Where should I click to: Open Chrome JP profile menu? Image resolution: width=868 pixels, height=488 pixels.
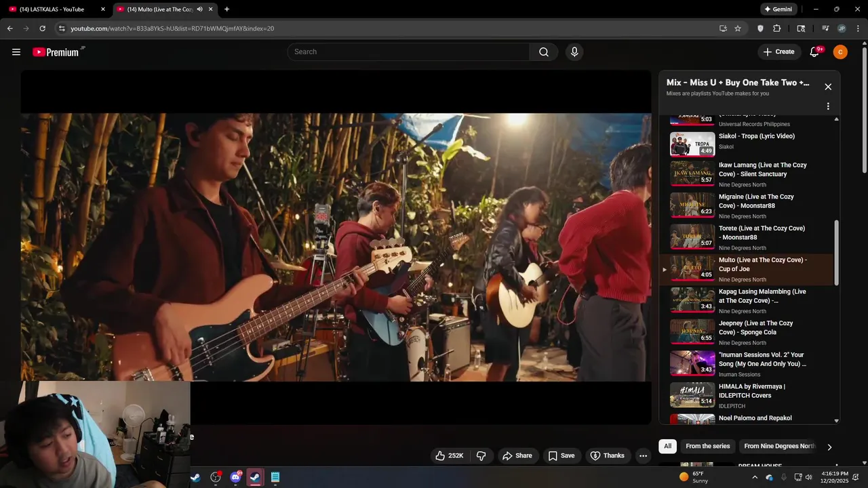pyautogui.click(x=842, y=28)
